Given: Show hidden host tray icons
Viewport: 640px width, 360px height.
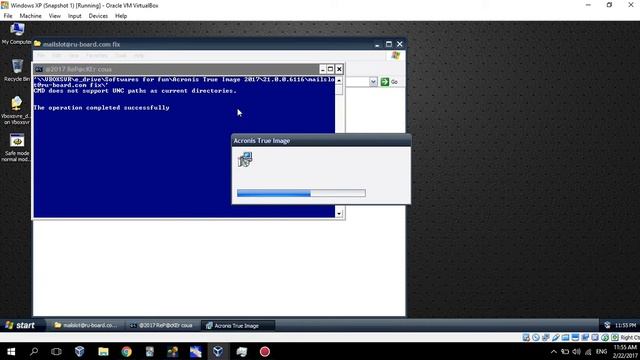Looking at the screenshot, I should coord(553,352).
